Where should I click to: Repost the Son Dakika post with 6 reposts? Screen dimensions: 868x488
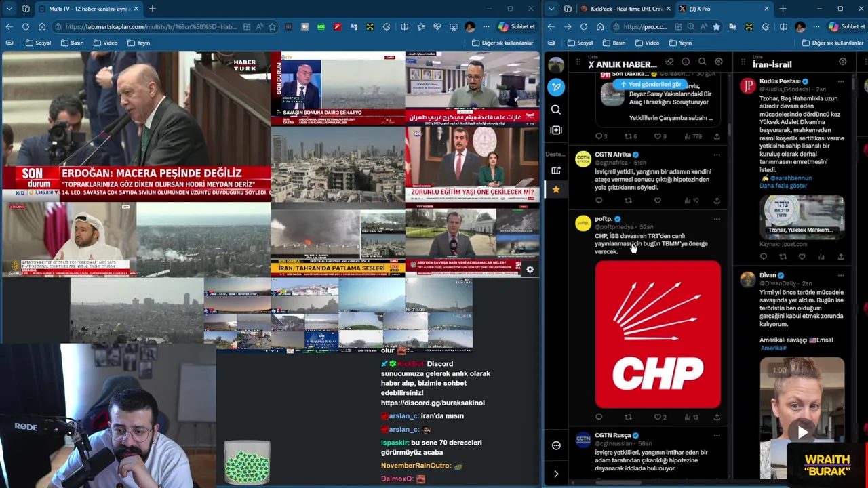[630, 136]
